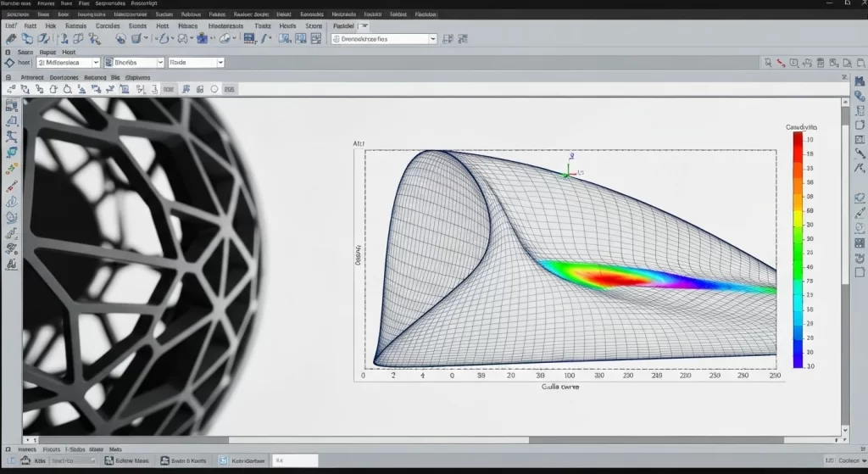Click the topmost icon in the left sidebar
The width and height of the screenshot is (868, 474).
coord(12,106)
